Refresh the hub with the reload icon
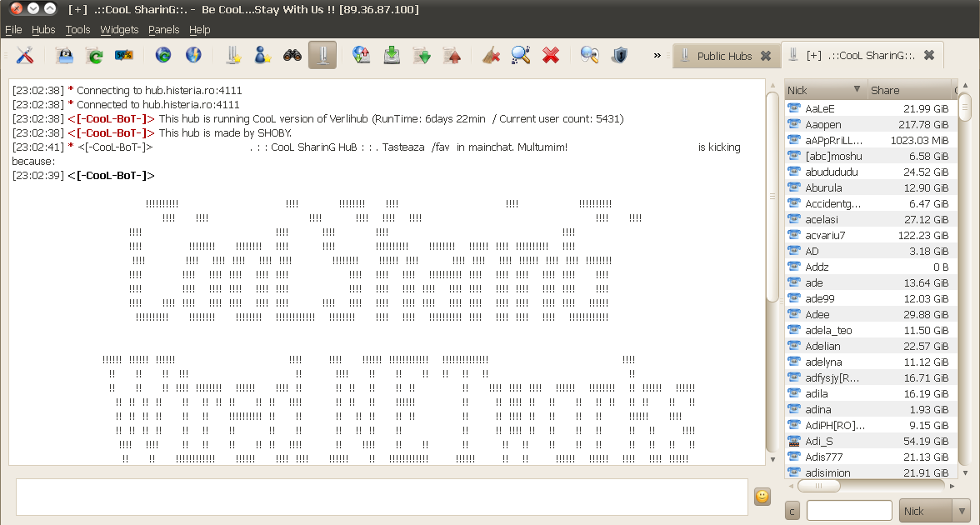 (93, 54)
